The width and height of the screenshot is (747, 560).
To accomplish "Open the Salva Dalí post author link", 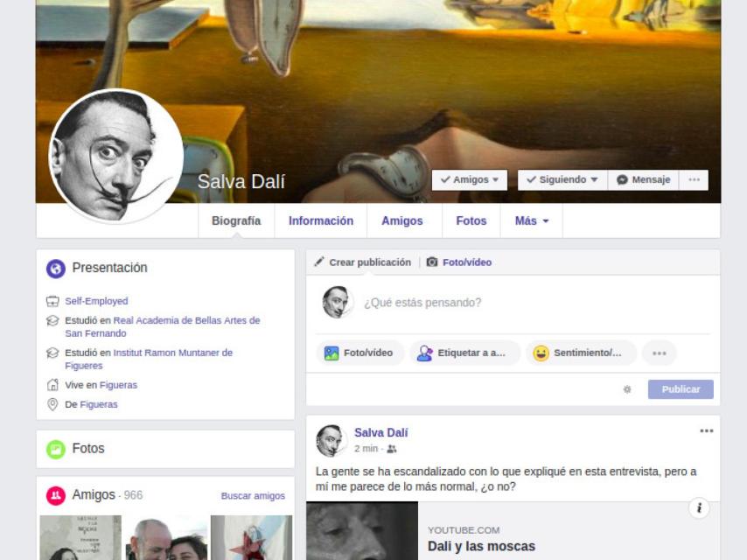I will (x=380, y=433).
